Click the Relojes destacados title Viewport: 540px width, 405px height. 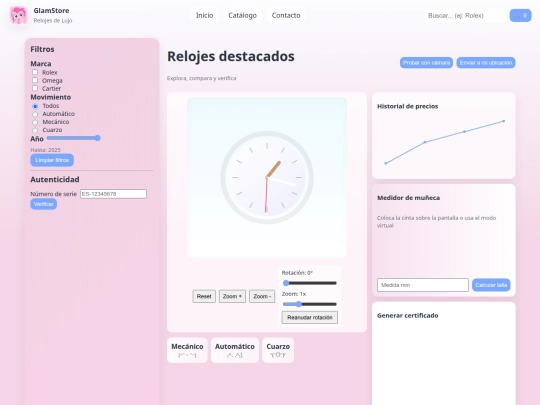(x=231, y=56)
